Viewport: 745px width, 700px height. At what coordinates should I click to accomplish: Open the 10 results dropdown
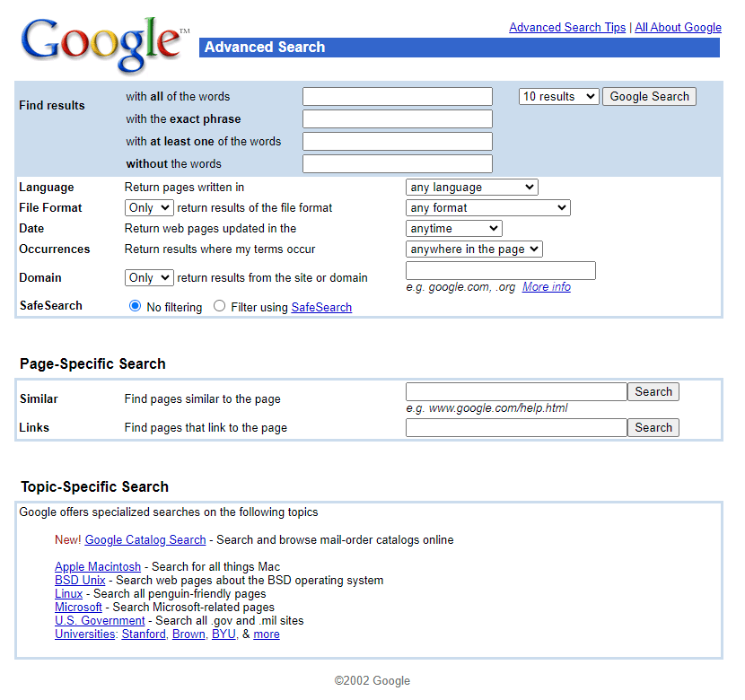click(558, 96)
